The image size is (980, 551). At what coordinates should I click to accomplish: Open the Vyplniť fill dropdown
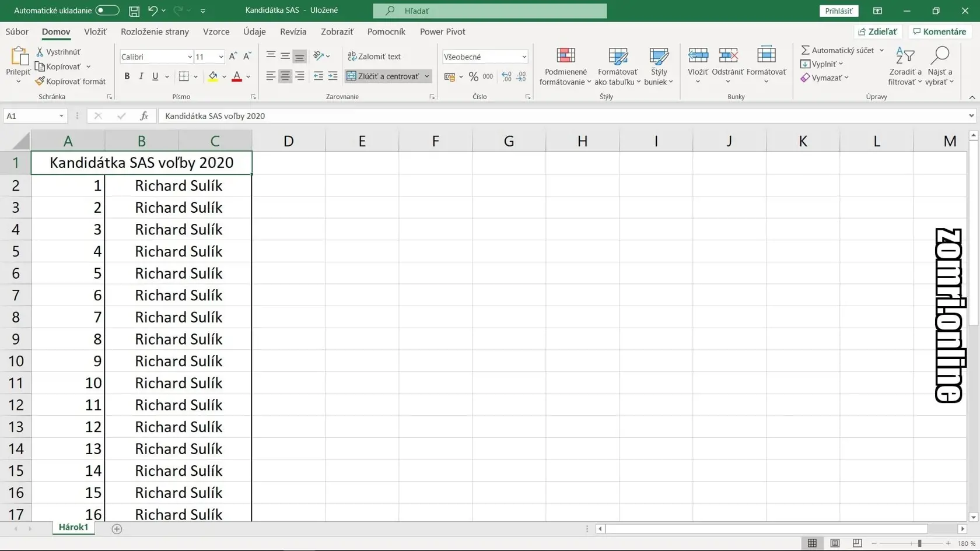(x=822, y=64)
